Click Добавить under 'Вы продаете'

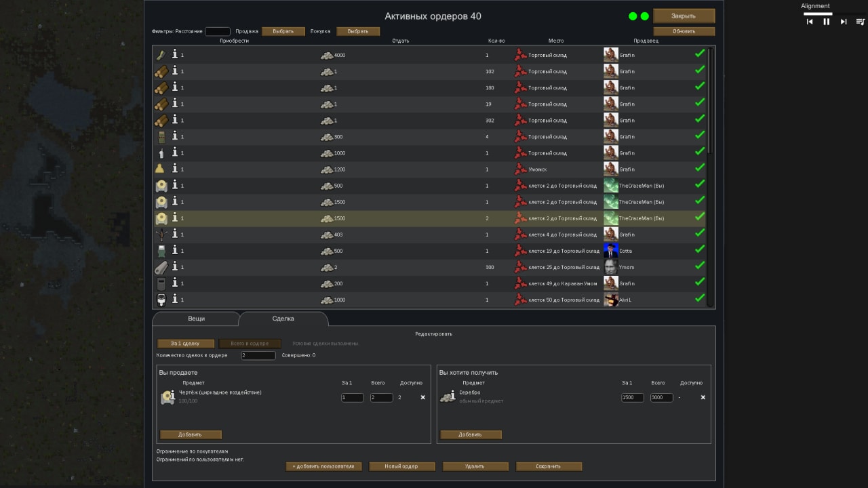[191, 434]
